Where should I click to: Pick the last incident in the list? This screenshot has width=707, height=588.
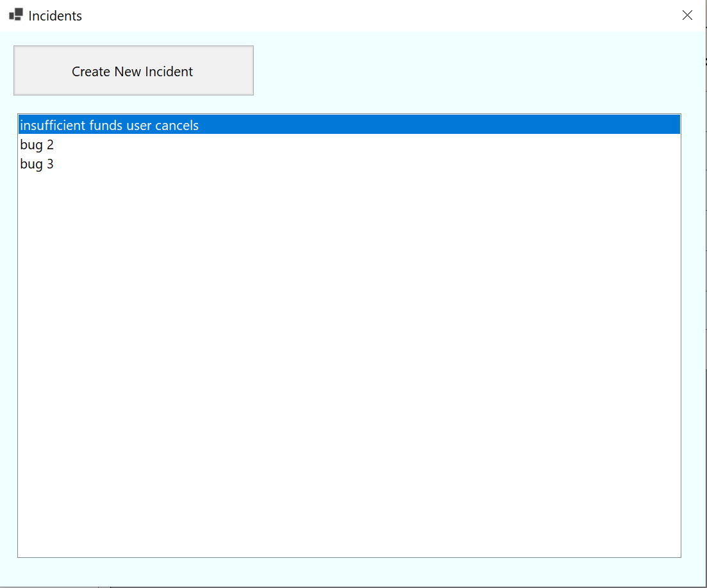coord(37,164)
